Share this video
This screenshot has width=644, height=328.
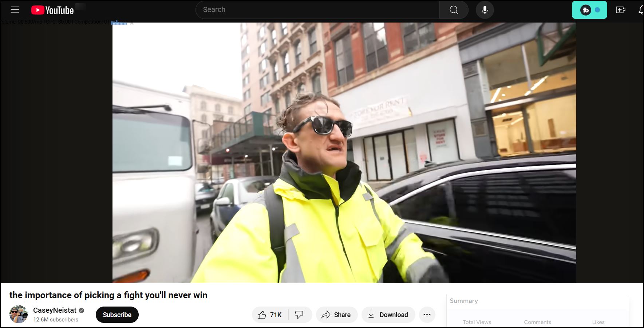[x=336, y=315]
